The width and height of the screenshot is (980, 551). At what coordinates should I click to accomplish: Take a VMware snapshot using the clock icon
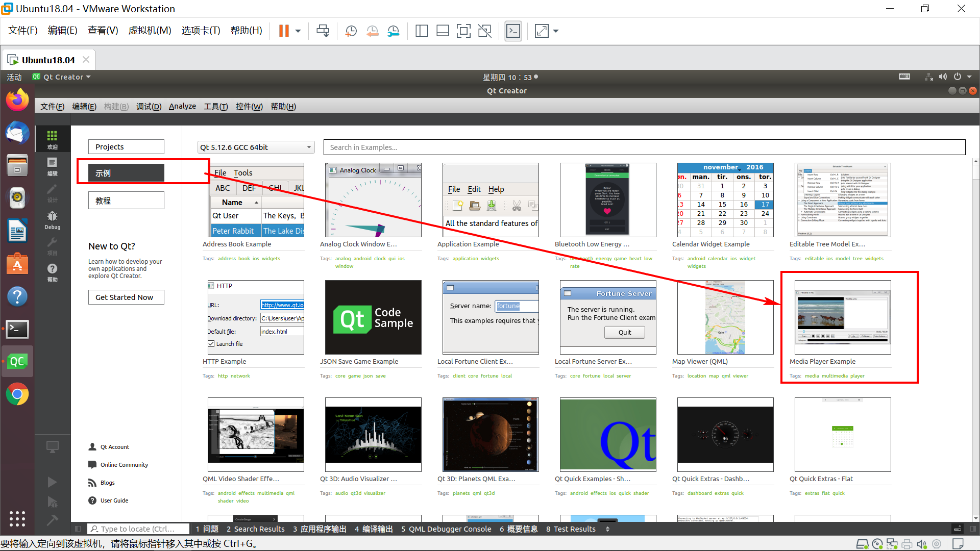click(351, 31)
